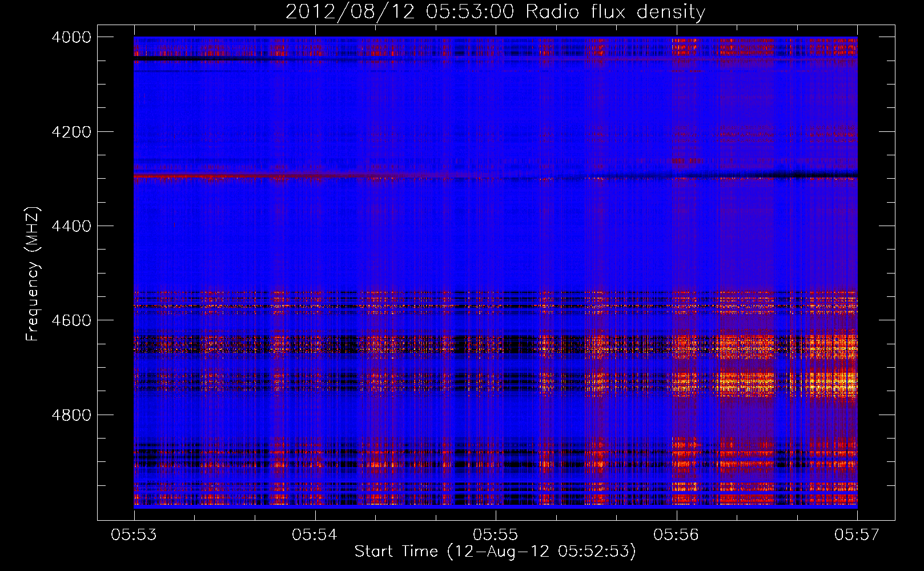Click the '05:57' time axis label
Viewport: 924px width, 571px height.
tap(857, 534)
